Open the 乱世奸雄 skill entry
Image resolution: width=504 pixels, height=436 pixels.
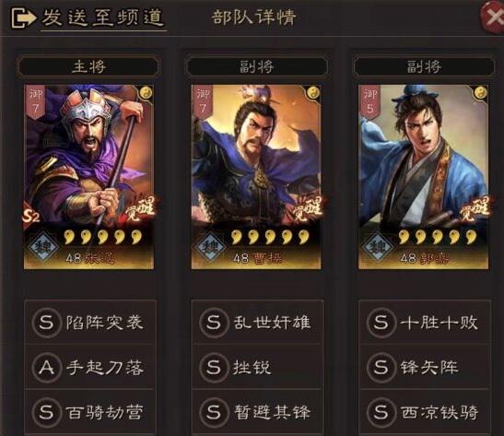click(x=257, y=322)
